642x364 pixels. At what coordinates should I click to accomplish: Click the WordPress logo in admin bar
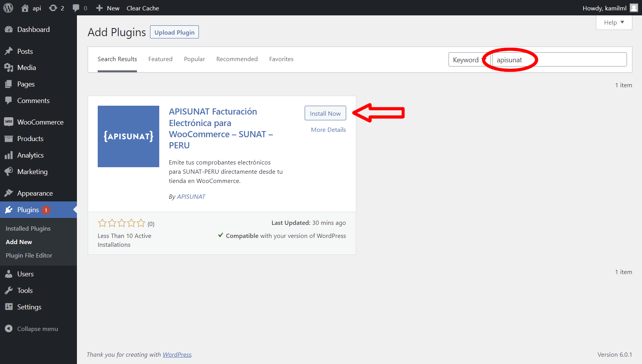click(x=8, y=8)
